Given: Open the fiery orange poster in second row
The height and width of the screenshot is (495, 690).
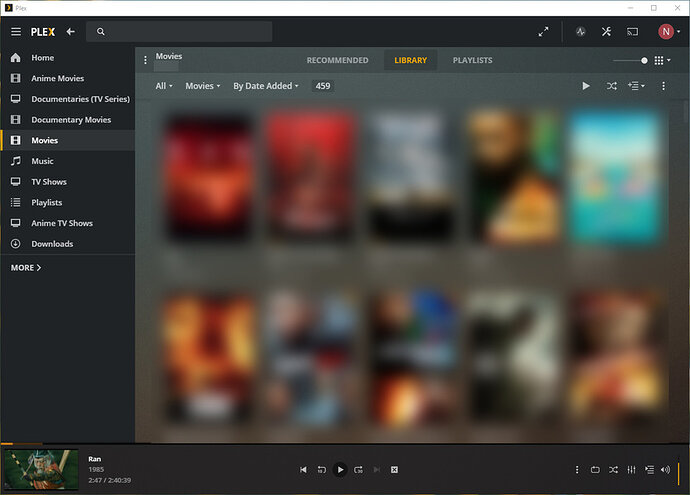Looking at the screenshot, I should [209, 359].
